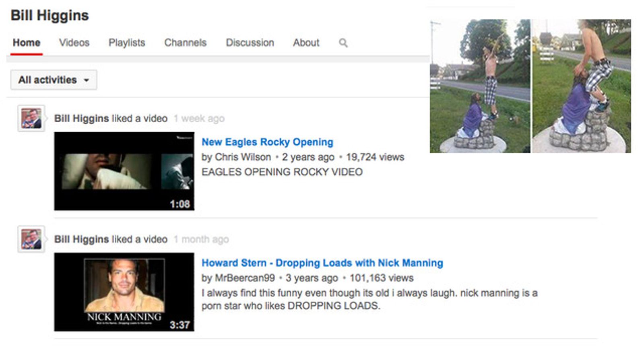The image size is (644, 362).
Task: Go to the Channels tab
Action: pos(185,43)
